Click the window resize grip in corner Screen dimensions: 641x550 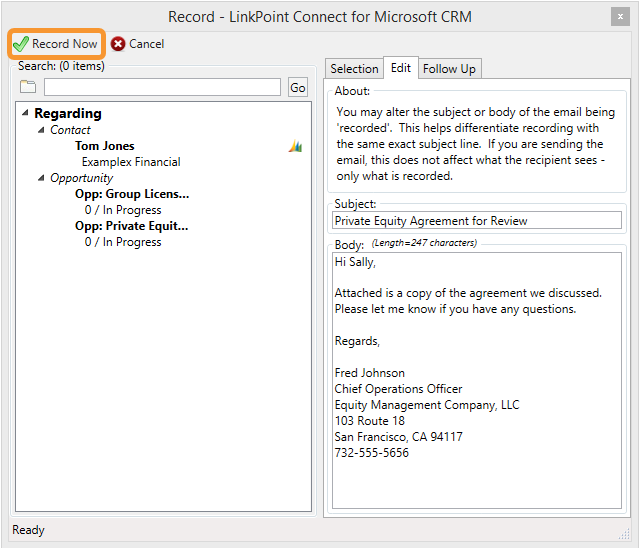(624, 534)
